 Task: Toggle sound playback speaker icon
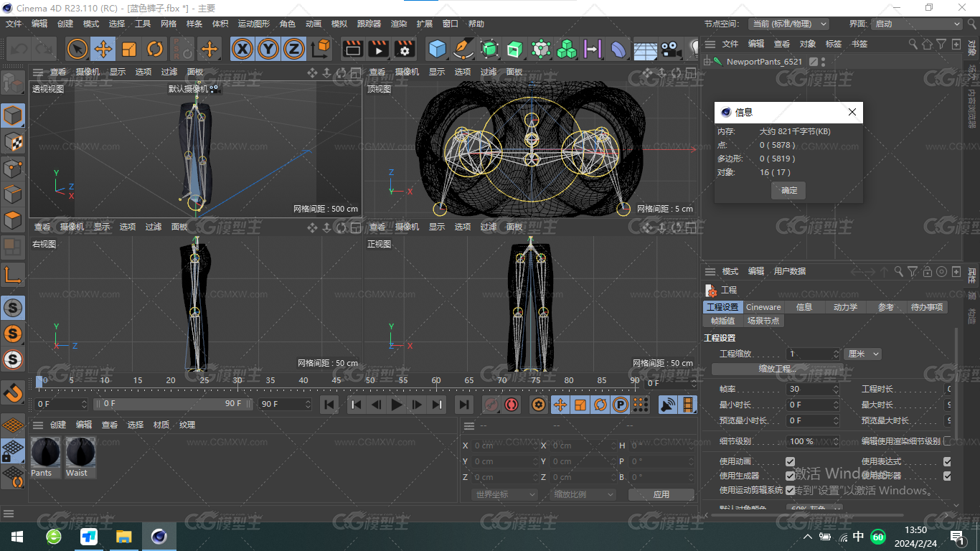[668, 405]
